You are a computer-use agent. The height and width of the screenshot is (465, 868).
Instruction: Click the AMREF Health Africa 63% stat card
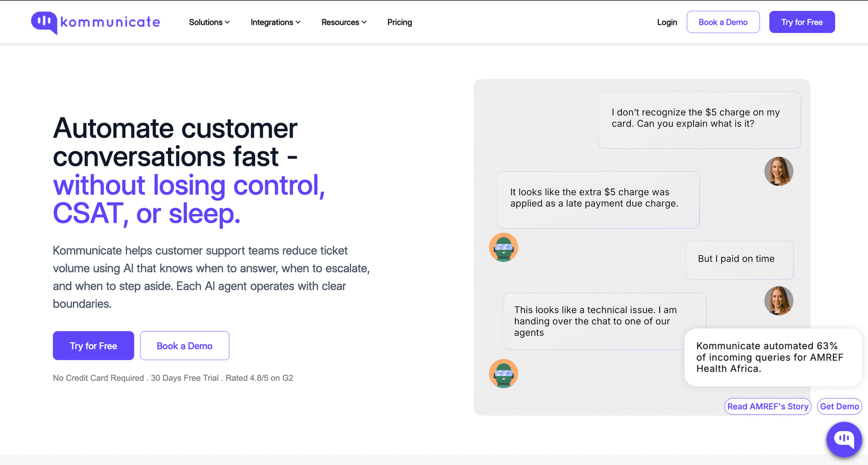tap(773, 358)
